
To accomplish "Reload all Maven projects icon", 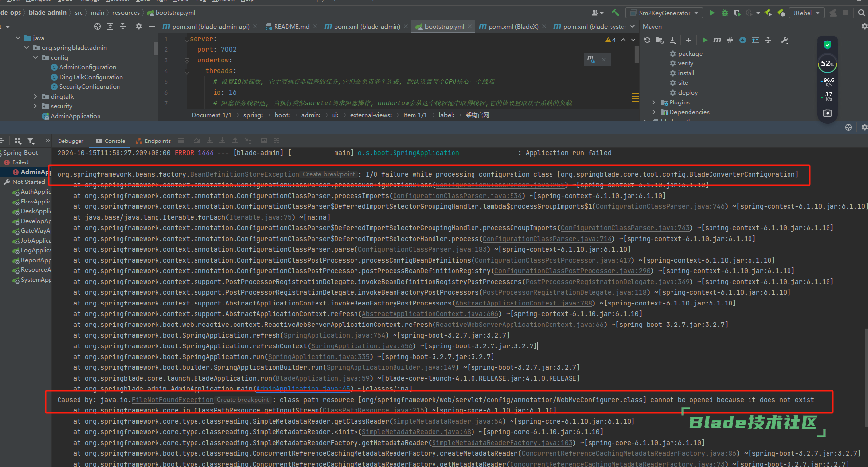I will tap(647, 40).
